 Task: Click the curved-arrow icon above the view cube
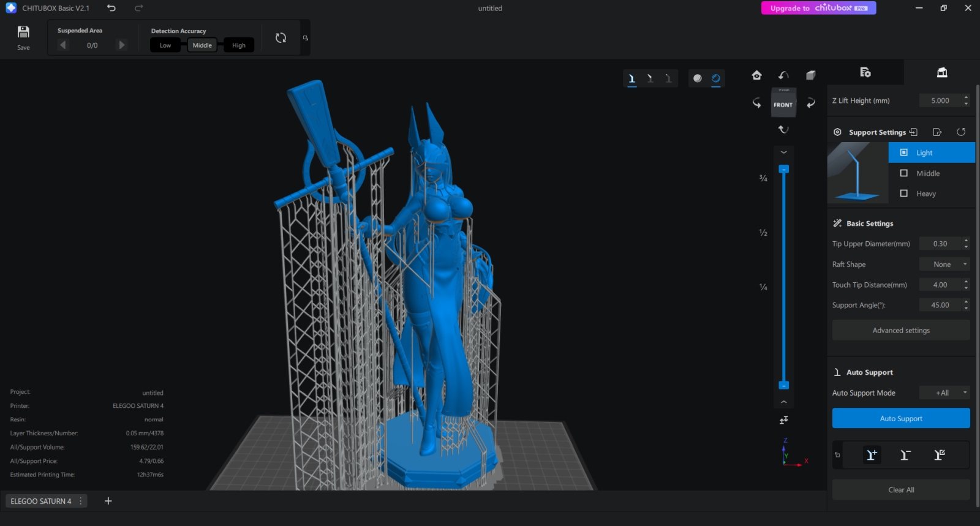pos(783,75)
